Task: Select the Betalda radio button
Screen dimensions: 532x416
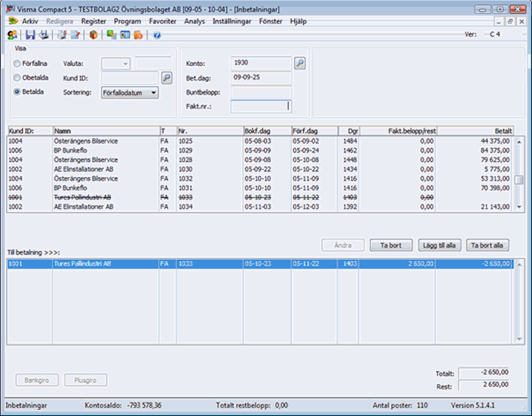Action: (x=17, y=92)
